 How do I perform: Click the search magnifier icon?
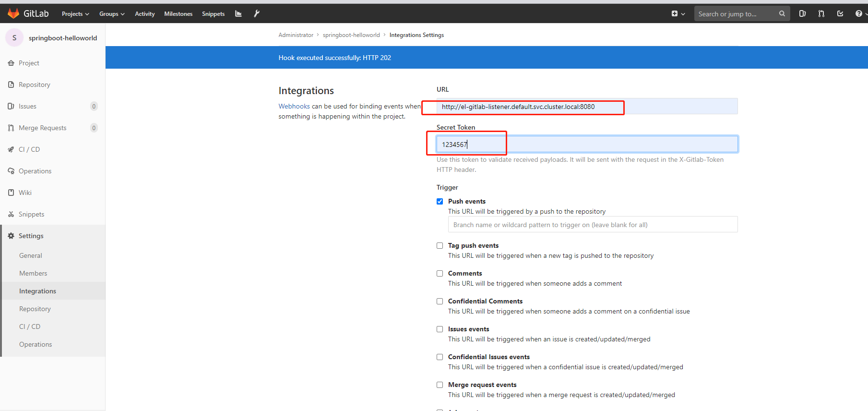(x=782, y=13)
